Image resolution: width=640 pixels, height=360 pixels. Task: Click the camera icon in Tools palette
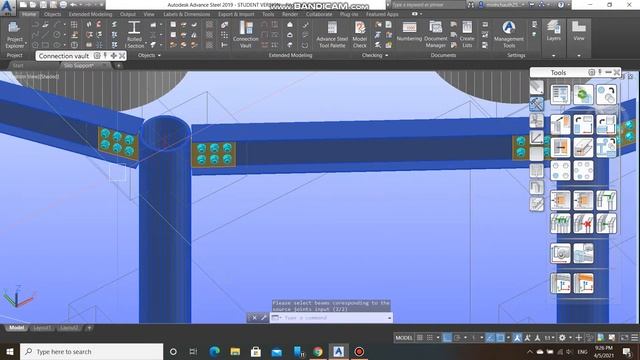(560, 253)
